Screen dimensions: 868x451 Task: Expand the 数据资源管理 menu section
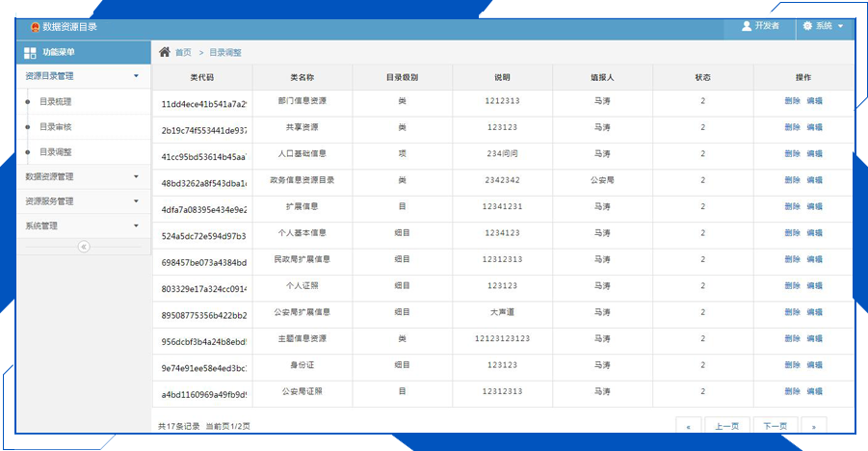(x=83, y=176)
